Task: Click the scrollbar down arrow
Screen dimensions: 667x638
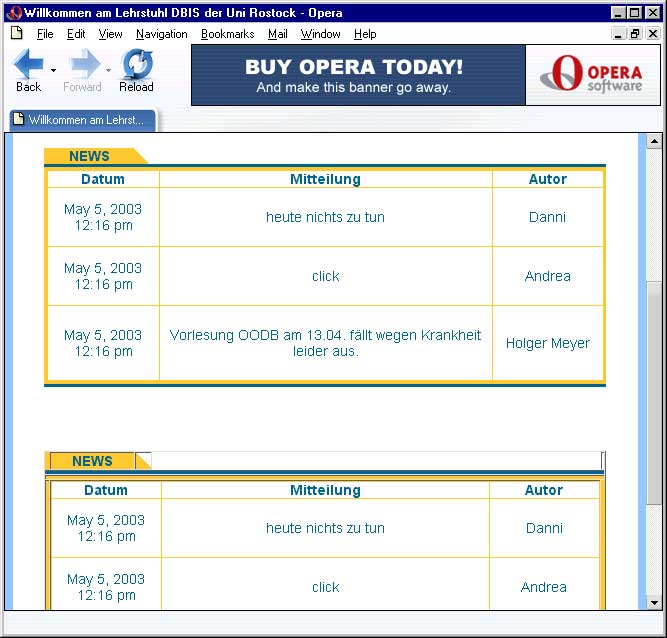Action: (654, 602)
